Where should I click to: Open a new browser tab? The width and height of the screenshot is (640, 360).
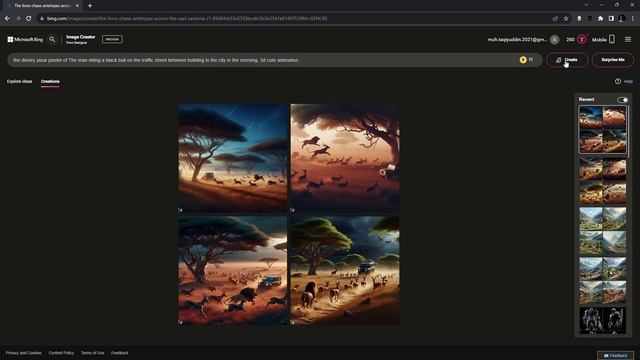pyautogui.click(x=90, y=6)
